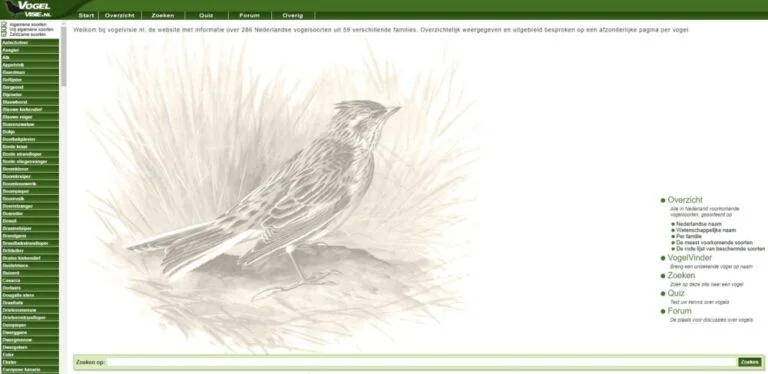Select Draaihals in the bird list
The image size is (768, 374).
tap(29, 303)
